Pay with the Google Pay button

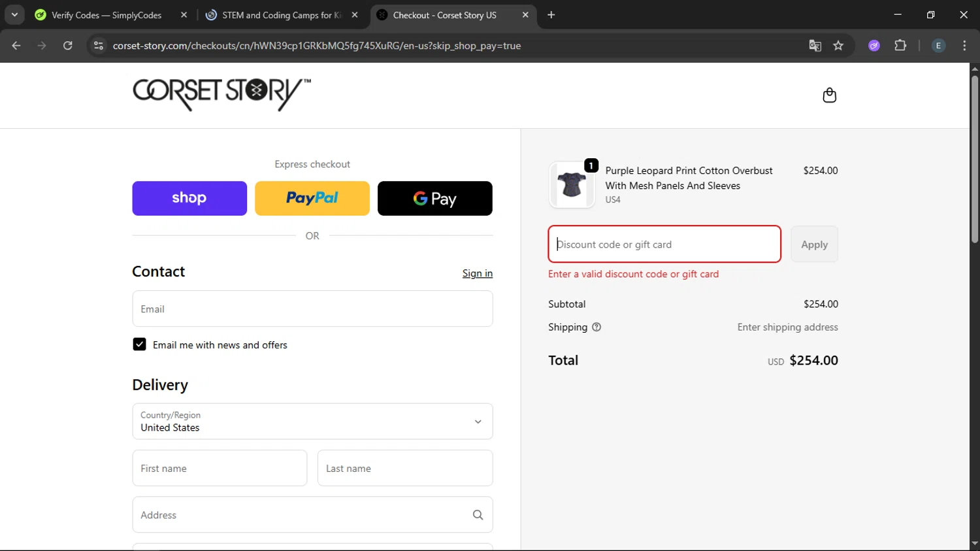(435, 198)
